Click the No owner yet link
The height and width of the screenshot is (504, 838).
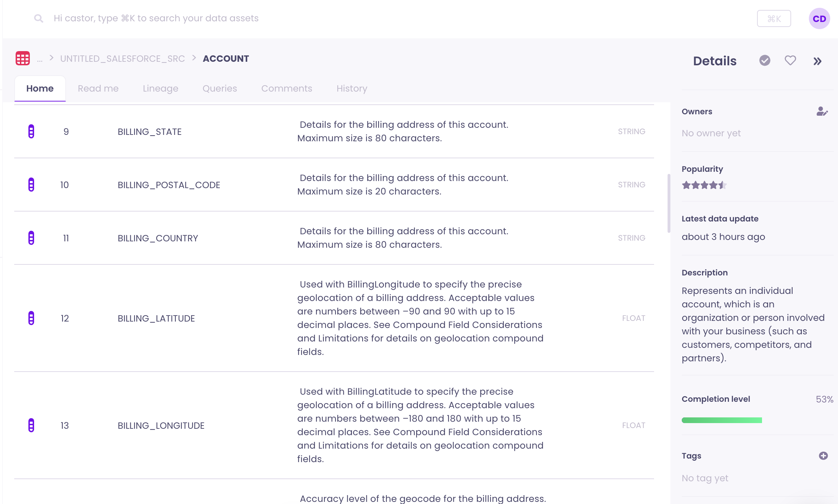[711, 133]
